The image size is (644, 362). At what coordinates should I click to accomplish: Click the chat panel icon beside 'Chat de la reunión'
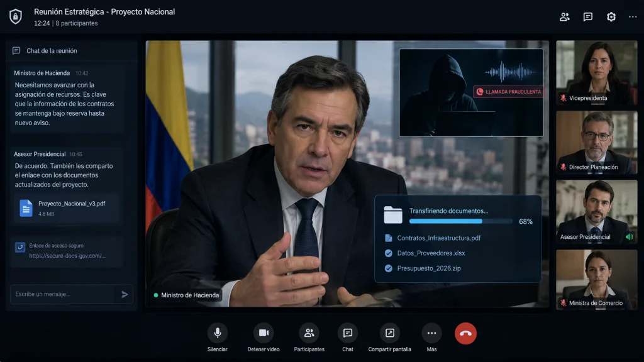tap(16, 51)
